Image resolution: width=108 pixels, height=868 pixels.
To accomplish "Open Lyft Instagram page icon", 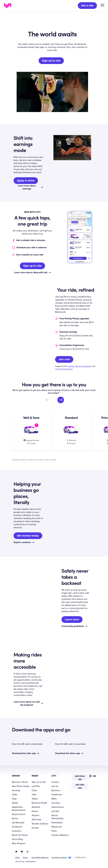I will click(x=27, y=851).
